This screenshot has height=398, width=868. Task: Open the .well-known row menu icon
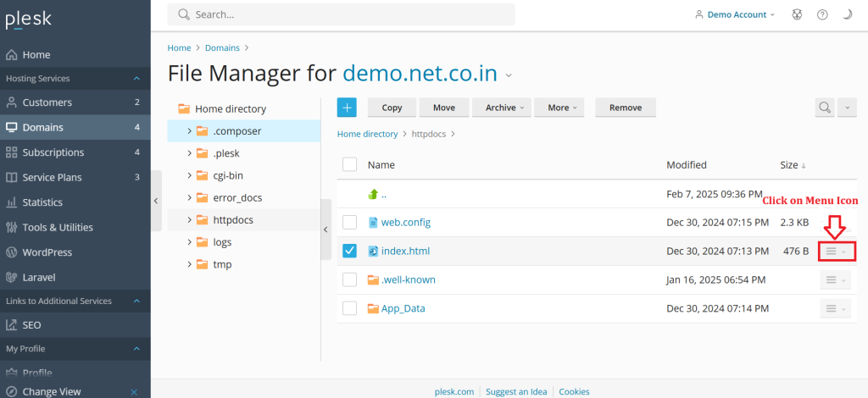tap(836, 279)
